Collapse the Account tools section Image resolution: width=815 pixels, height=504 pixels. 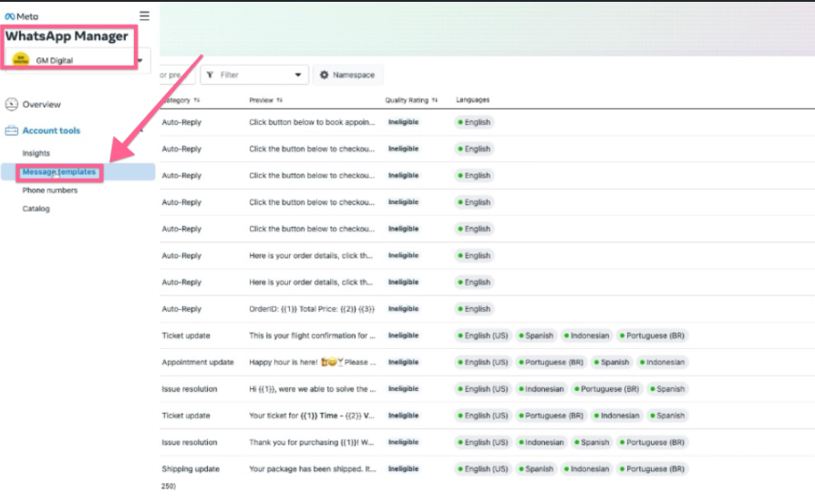click(141, 130)
